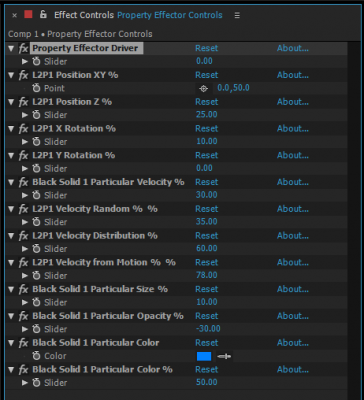The width and height of the screenshot is (364, 400).
Task: Open About for Black Solid 1 Particular Opacity %
Action: tap(293, 316)
